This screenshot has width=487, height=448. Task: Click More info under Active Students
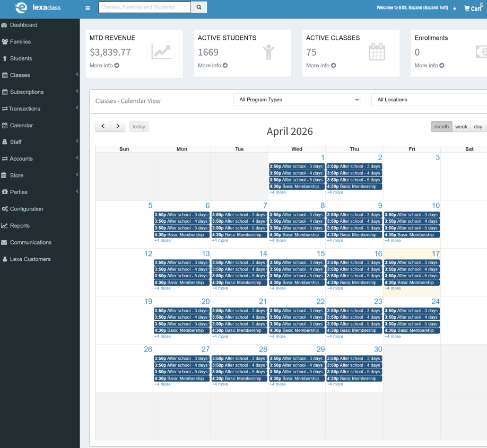[x=213, y=66]
